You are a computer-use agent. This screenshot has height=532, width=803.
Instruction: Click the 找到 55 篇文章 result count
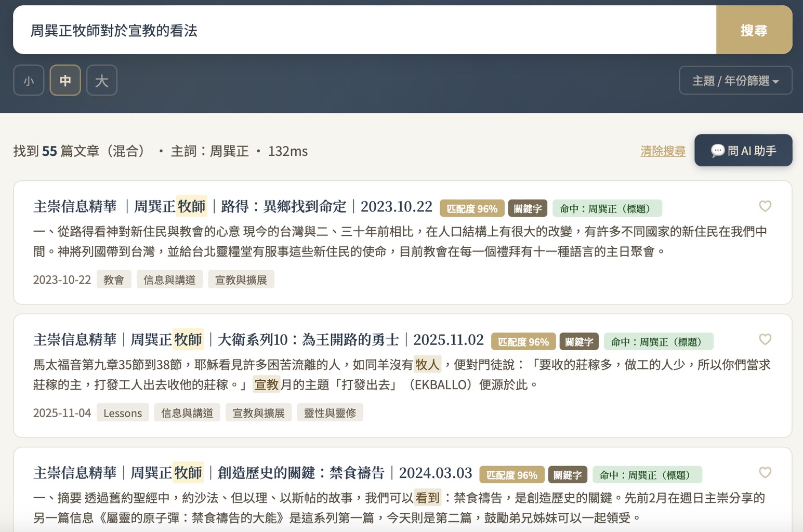(82, 151)
